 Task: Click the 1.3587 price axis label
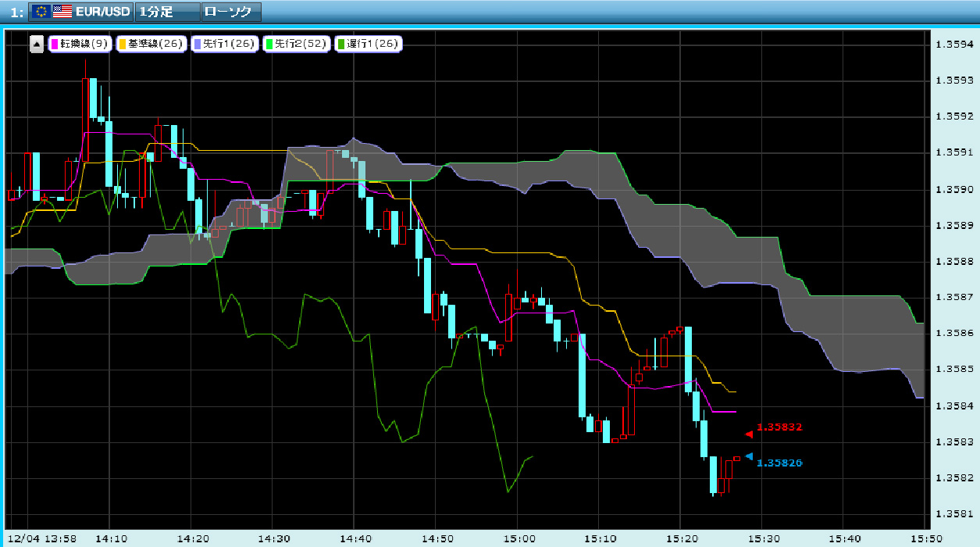pos(953,297)
